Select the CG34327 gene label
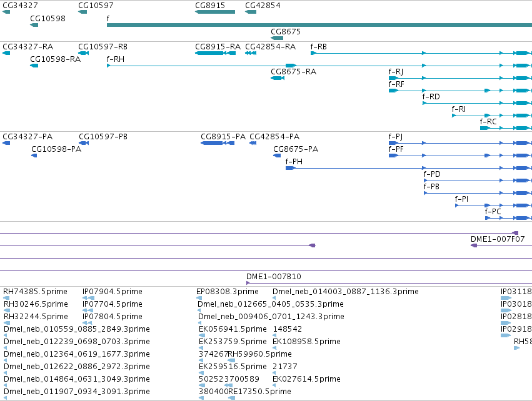 (20, 6)
